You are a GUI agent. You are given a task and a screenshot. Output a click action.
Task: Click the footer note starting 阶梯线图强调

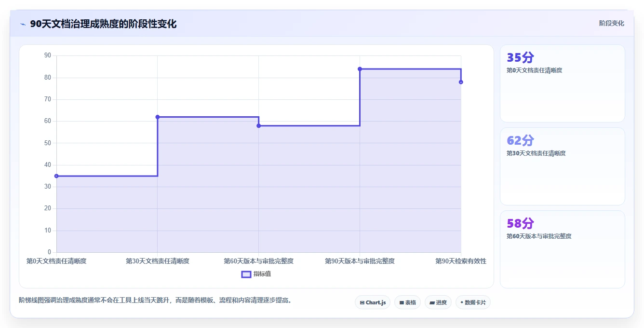pos(155,300)
